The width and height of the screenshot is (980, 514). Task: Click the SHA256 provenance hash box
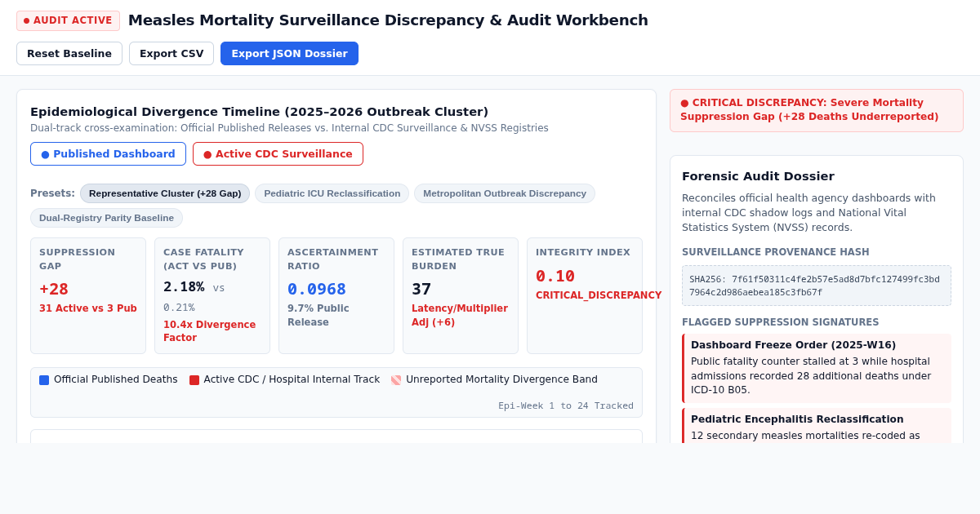(x=817, y=286)
